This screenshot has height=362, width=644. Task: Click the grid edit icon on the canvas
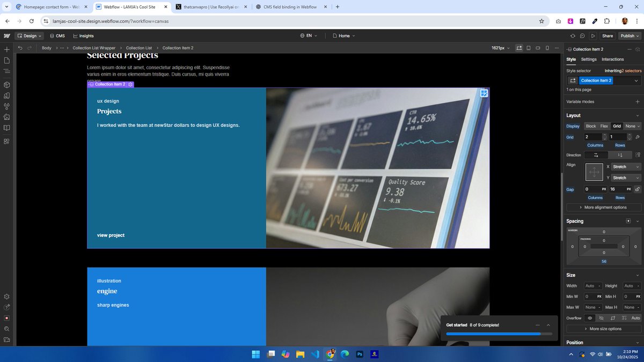484,93
